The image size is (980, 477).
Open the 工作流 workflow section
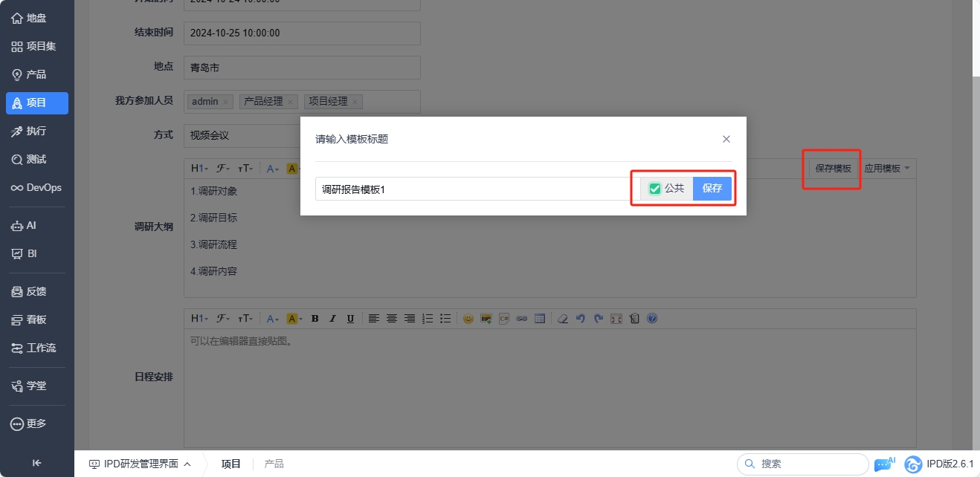pyautogui.click(x=36, y=348)
